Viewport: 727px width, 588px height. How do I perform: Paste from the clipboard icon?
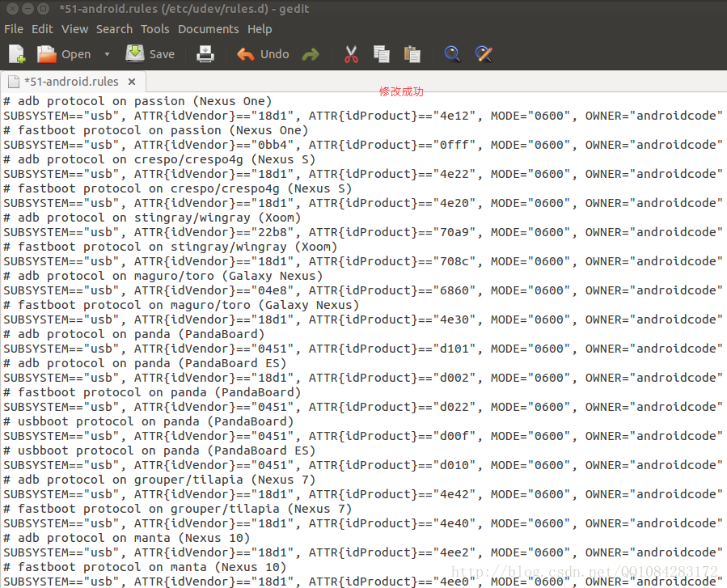click(412, 54)
